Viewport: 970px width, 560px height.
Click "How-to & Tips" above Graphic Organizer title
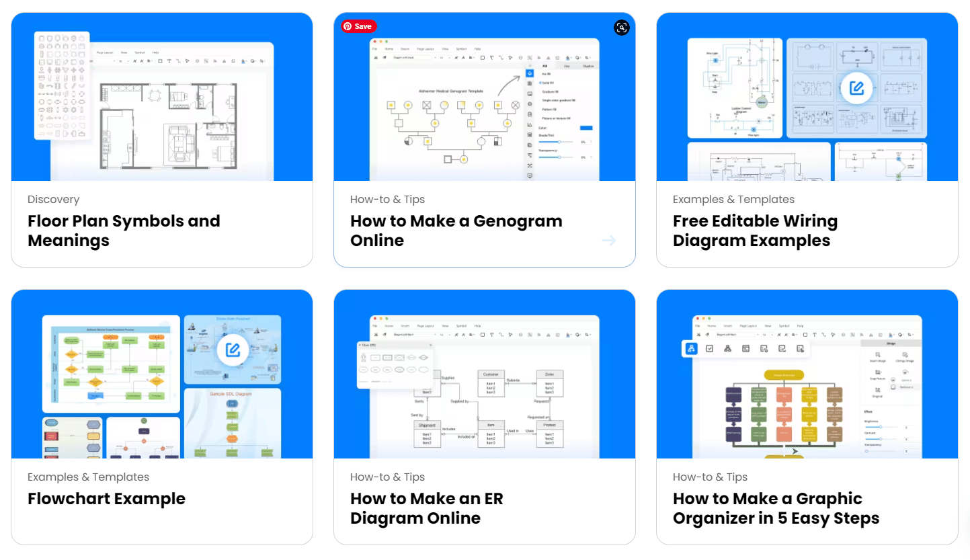(710, 477)
